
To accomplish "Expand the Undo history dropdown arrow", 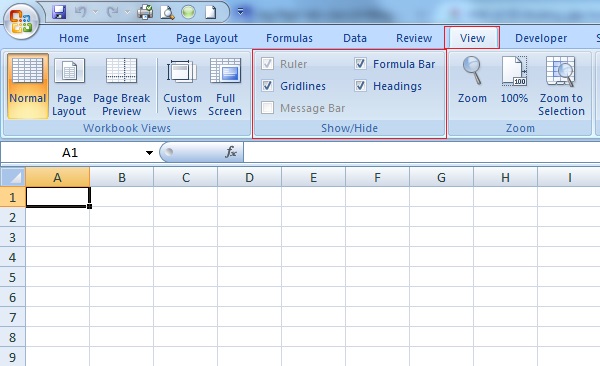I will 95,12.
